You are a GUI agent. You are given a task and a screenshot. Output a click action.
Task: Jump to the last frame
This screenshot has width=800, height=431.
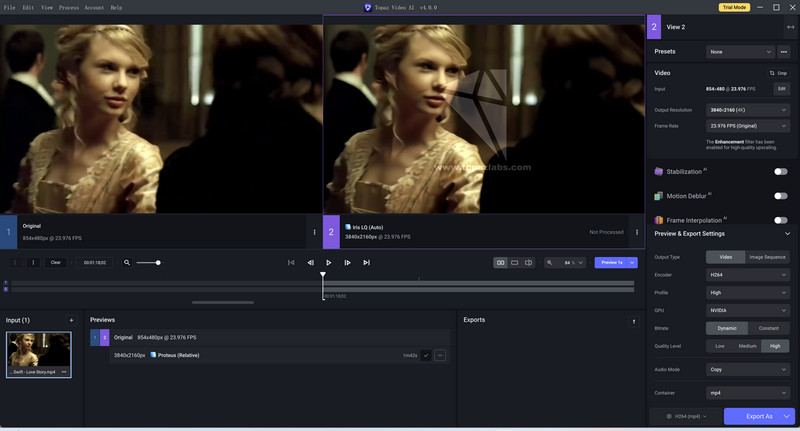pyautogui.click(x=366, y=263)
